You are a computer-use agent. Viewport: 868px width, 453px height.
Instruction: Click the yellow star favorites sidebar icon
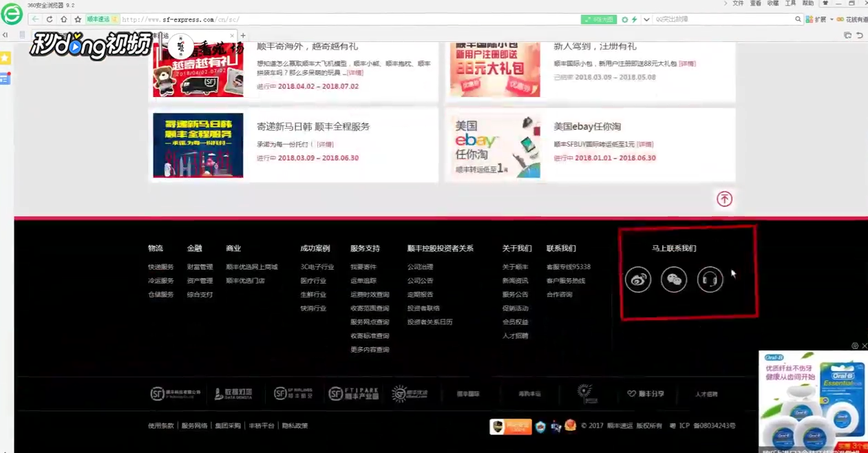pyautogui.click(x=6, y=59)
